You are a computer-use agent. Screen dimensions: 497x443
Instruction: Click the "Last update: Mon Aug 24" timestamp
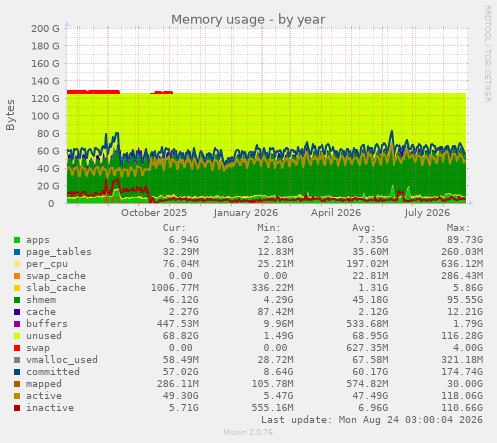[x=372, y=420]
